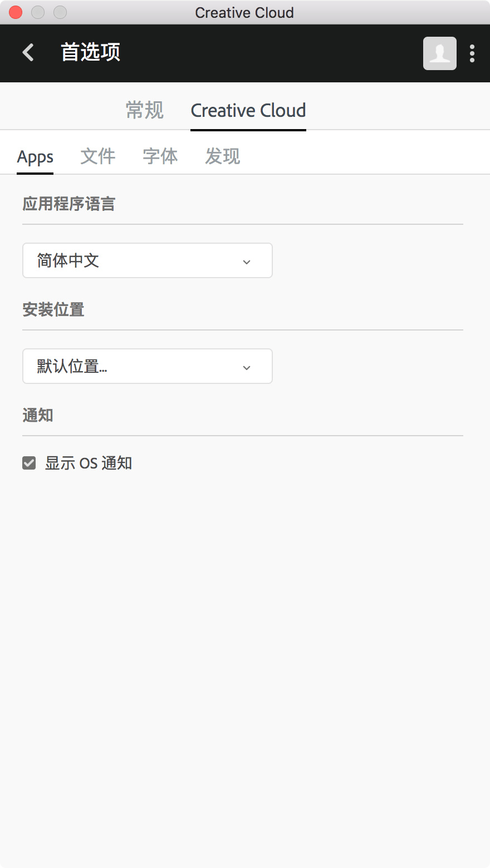Click the 首选项 header title
490x868 pixels.
[90, 52]
